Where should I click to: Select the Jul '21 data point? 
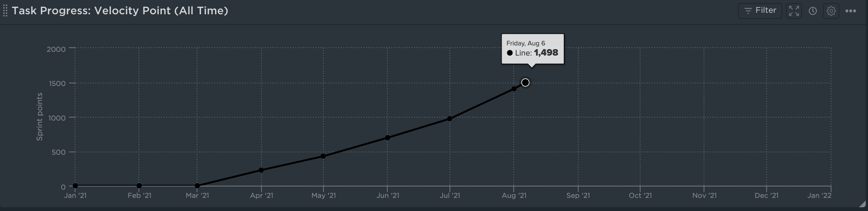point(449,119)
